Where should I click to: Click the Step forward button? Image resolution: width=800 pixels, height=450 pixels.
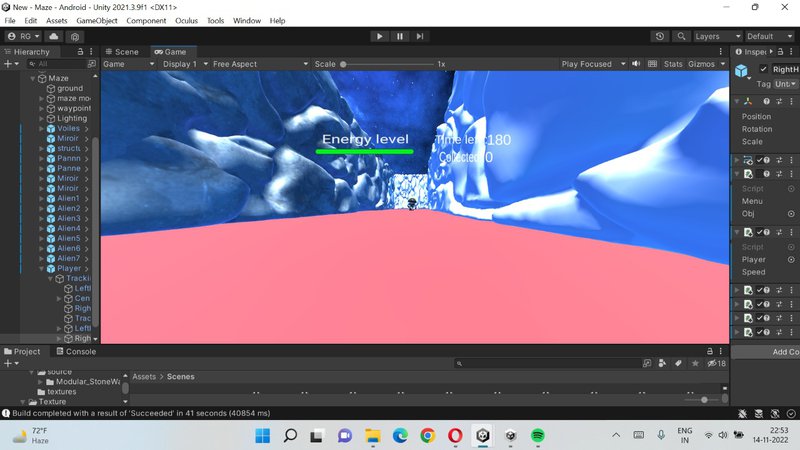coord(420,36)
